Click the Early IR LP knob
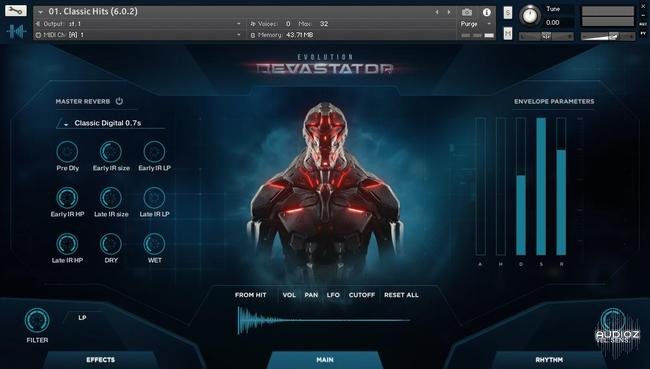This screenshot has height=369, width=650. pyautogui.click(x=154, y=151)
